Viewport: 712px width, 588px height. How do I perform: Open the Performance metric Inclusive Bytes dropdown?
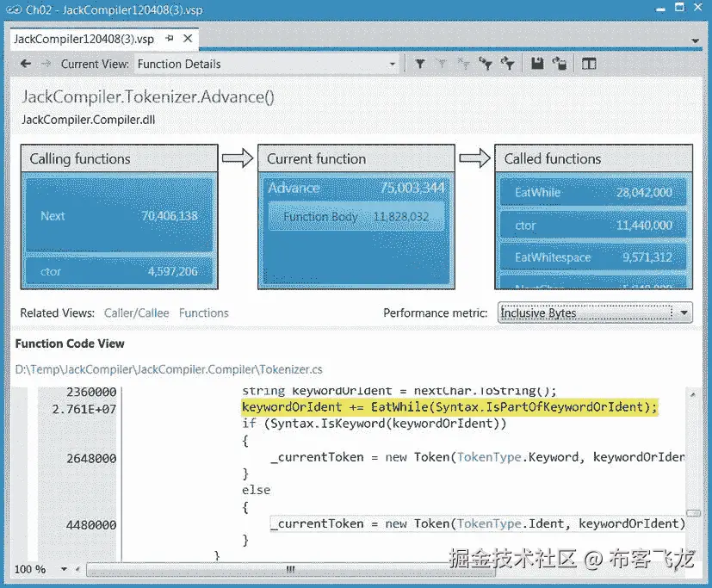[595, 313]
